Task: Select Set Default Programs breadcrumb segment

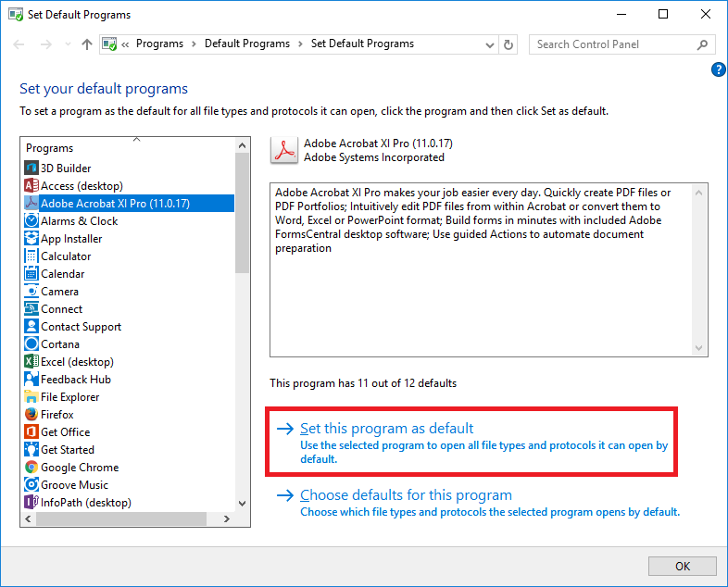Action: coord(362,44)
